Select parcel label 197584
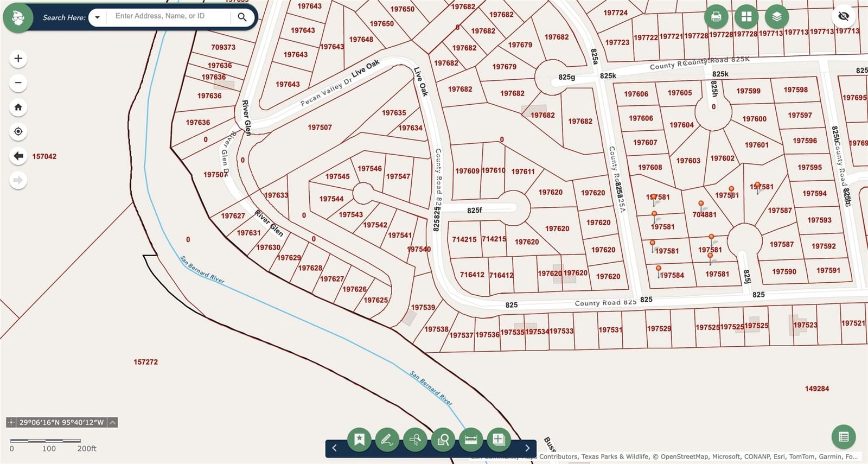Screen dimensions: 868x464 pos(672,276)
